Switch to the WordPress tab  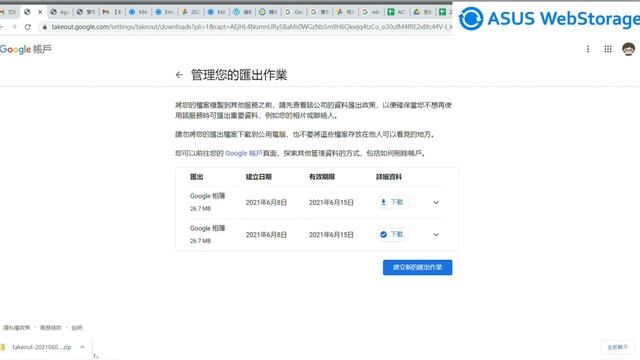point(243,12)
